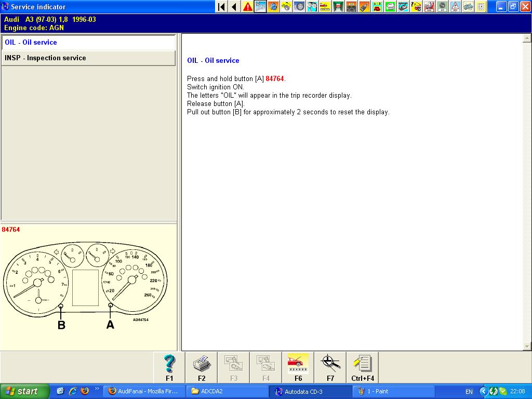This screenshot has width=532, height=399.
Task: Click the F6 red car service button
Action: [298, 368]
